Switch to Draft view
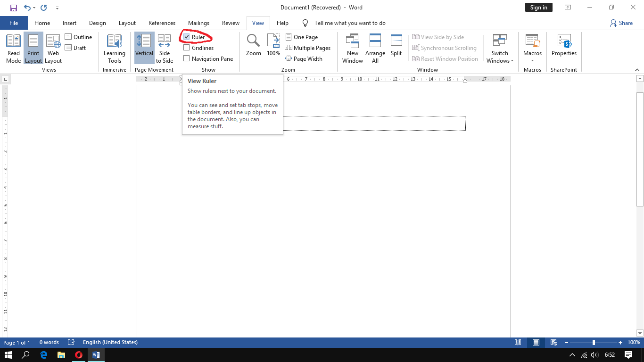Screen dimensions: 644x362 click(x=76, y=48)
